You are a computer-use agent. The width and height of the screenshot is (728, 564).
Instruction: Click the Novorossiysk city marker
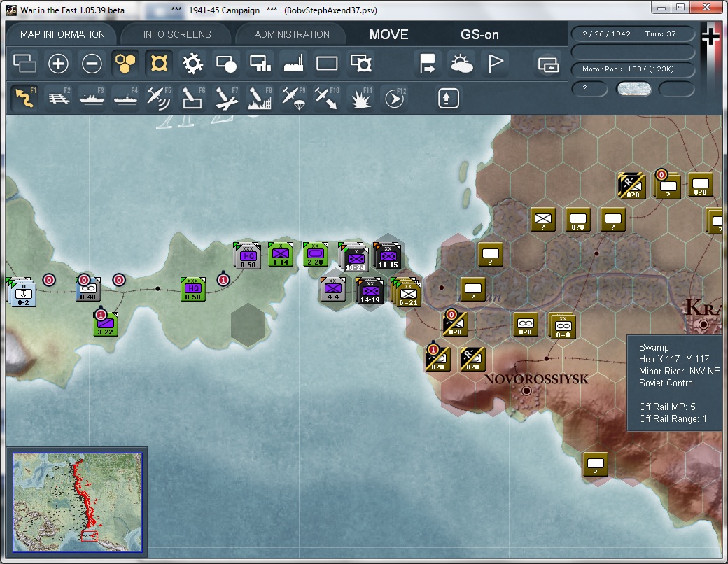pos(526,391)
